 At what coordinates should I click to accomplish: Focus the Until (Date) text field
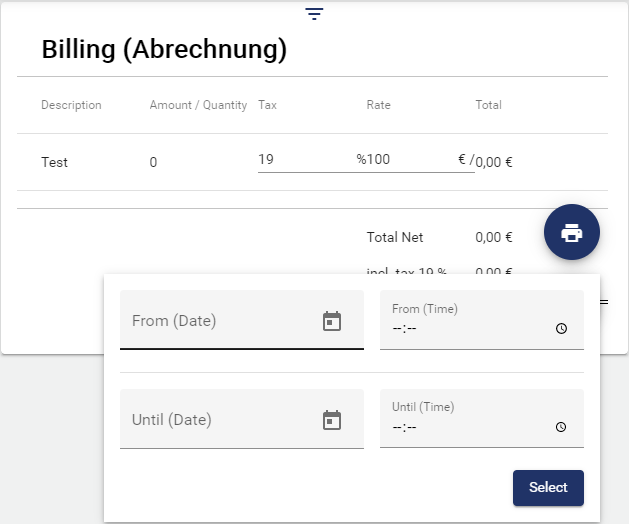[220, 420]
